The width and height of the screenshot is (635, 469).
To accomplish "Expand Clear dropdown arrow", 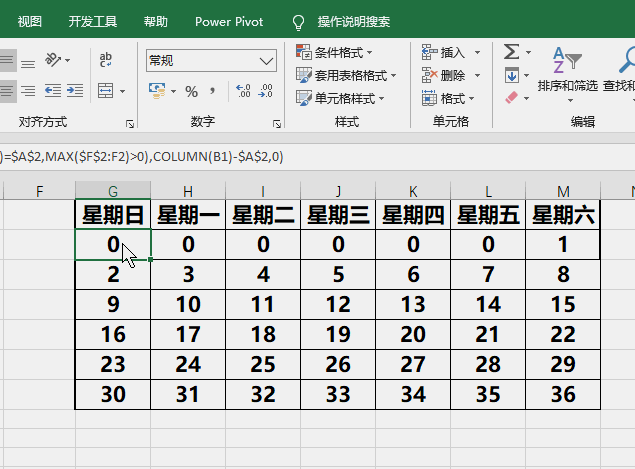I will [526, 98].
